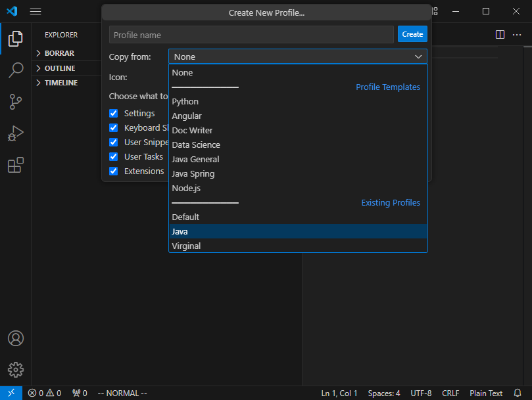Screen dimensions: 532x400
Task: Open the Search view icon
Action: click(16, 70)
